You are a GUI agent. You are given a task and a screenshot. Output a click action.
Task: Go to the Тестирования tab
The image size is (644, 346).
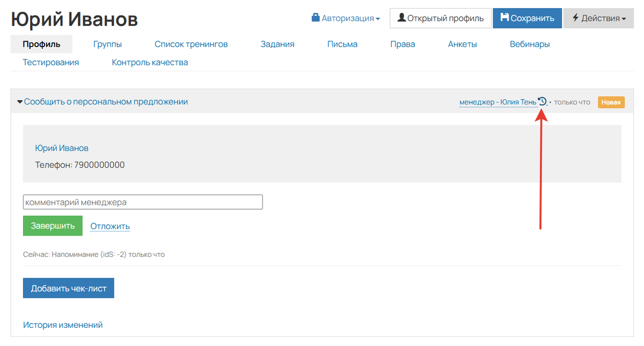50,62
